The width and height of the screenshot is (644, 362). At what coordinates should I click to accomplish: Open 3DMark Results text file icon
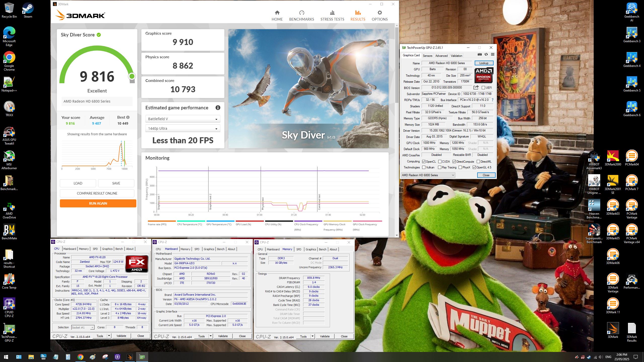point(631,332)
